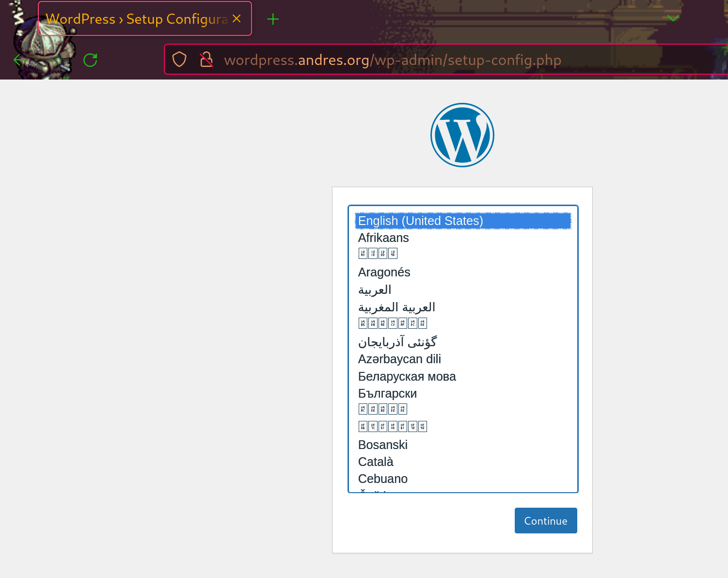The image size is (728, 578).
Task: Select Català in the language list
Action: point(463,462)
